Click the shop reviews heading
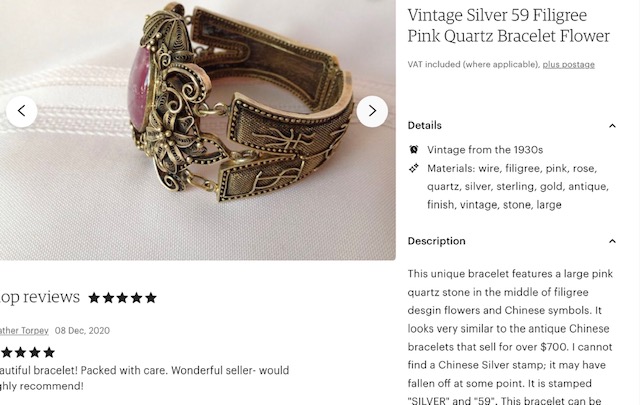640x405 pixels. [x=40, y=297]
